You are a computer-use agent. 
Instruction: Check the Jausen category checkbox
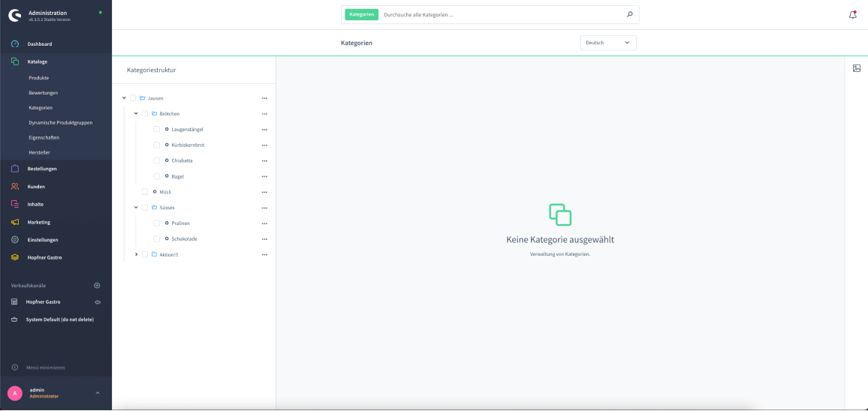[133, 98]
